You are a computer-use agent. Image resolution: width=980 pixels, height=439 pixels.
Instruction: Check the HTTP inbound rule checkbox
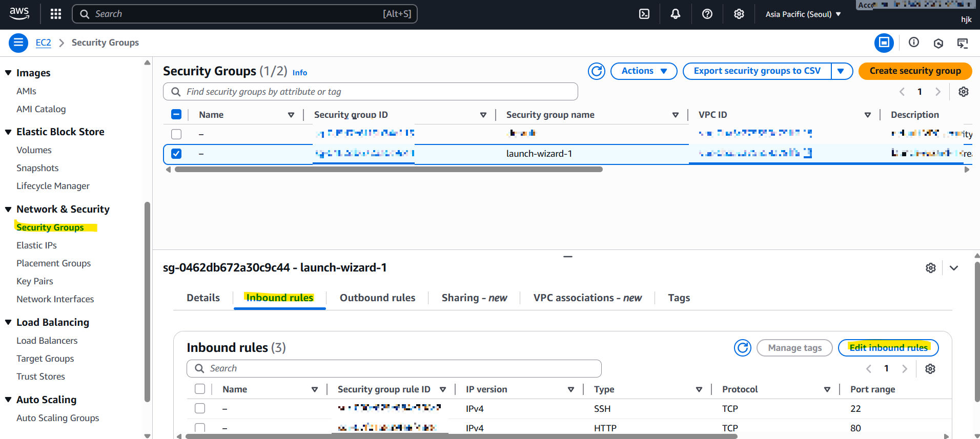tap(200, 428)
